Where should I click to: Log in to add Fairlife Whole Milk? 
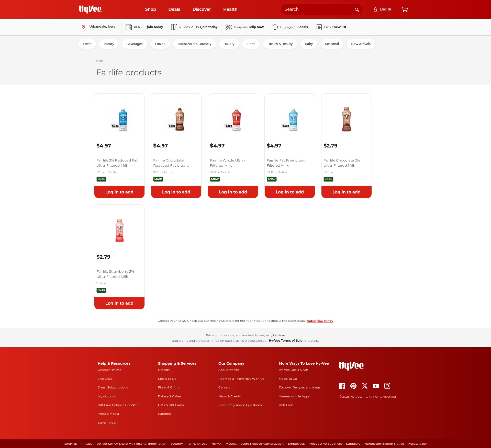pyautogui.click(x=233, y=192)
